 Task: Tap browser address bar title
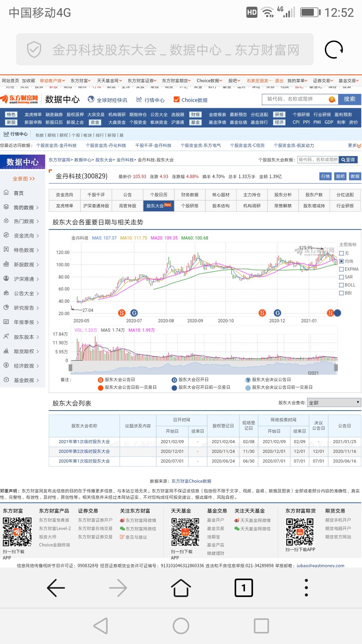(176, 50)
